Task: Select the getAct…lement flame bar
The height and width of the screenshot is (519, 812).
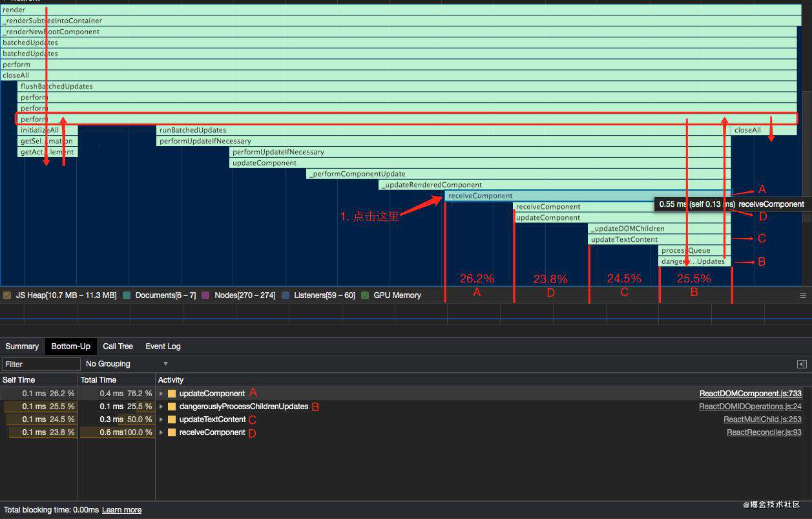Action: (x=48, y=152)
